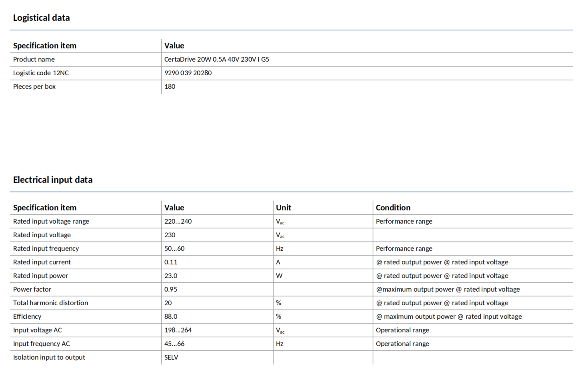Image resolution: width=588 pixels, height=374 pixels.
Task: Select the product name 'CertaDrive 20W 0.5A 40V 230V I G5'
Action: point(216,59)
